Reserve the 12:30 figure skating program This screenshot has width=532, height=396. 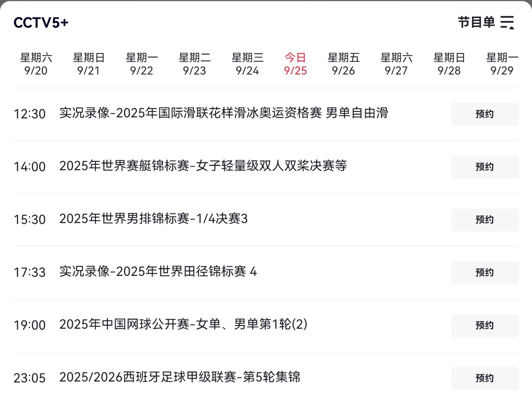[484, 114]
